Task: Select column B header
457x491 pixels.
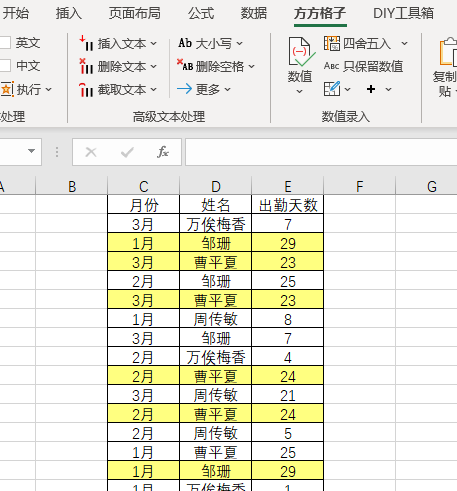Action: 72,186
